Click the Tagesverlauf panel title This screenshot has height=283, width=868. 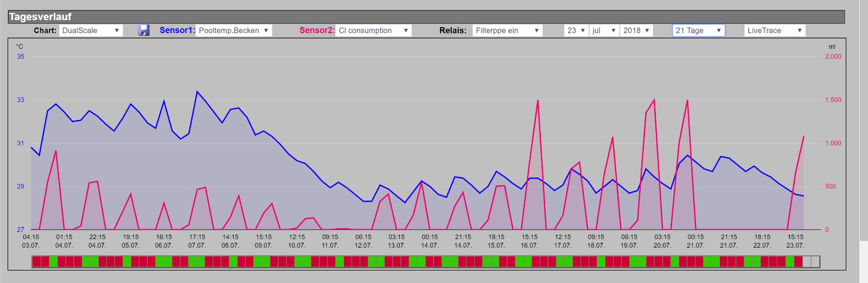click(x=40, y=17)
